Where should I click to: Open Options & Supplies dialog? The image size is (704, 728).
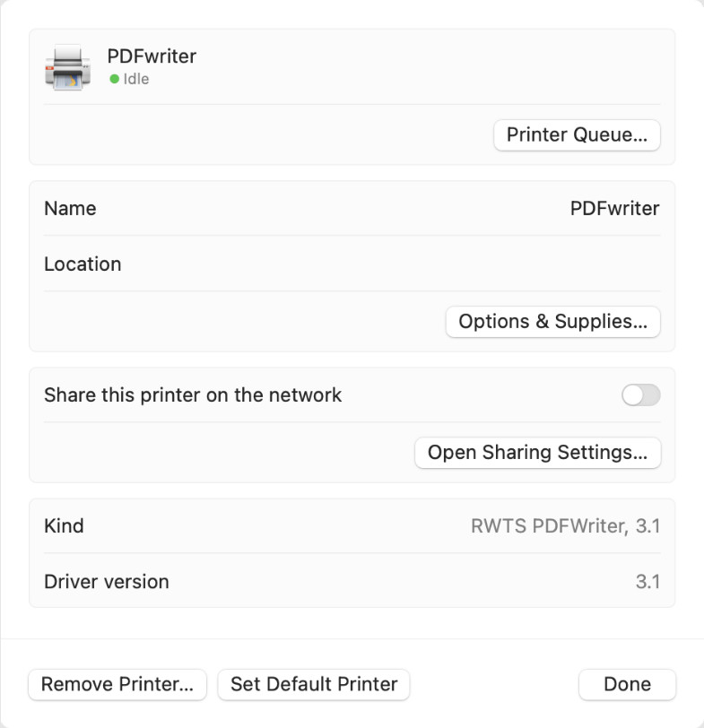[x=552, y=322]
